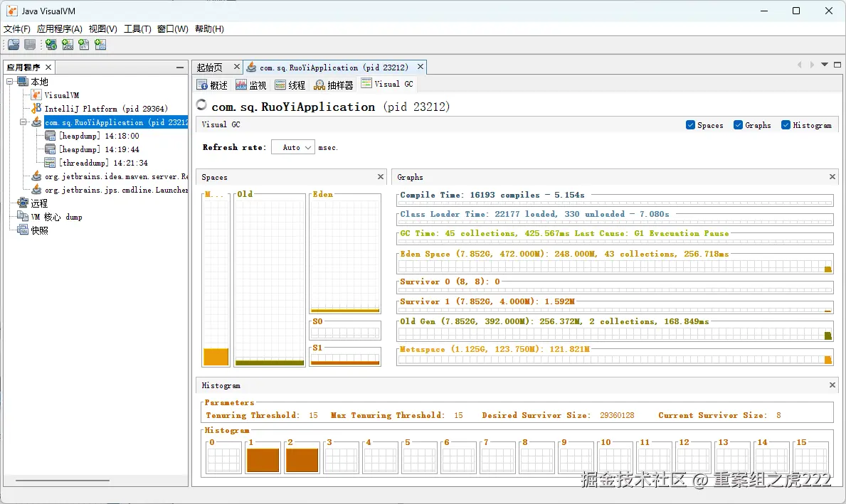Select IntelliJ Platform (pid 29364) tree row
The image size is (846, 504).
106,108
